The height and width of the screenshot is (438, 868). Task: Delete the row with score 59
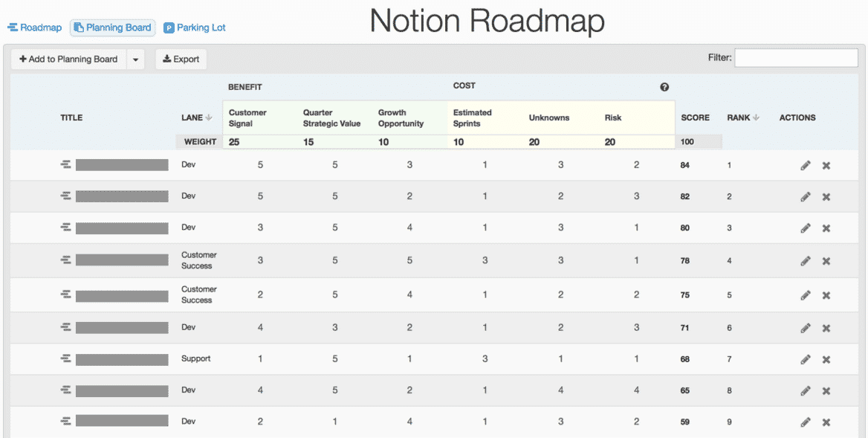826,422
